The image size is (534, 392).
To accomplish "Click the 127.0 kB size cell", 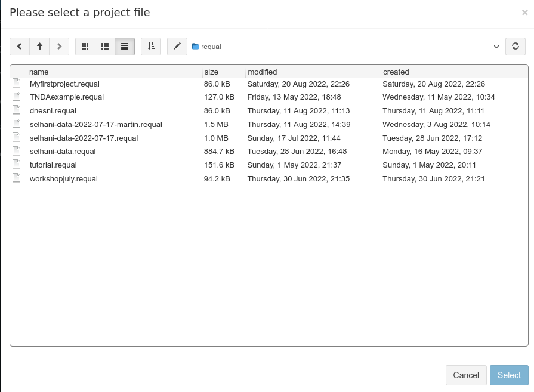I will pos(219,97).
